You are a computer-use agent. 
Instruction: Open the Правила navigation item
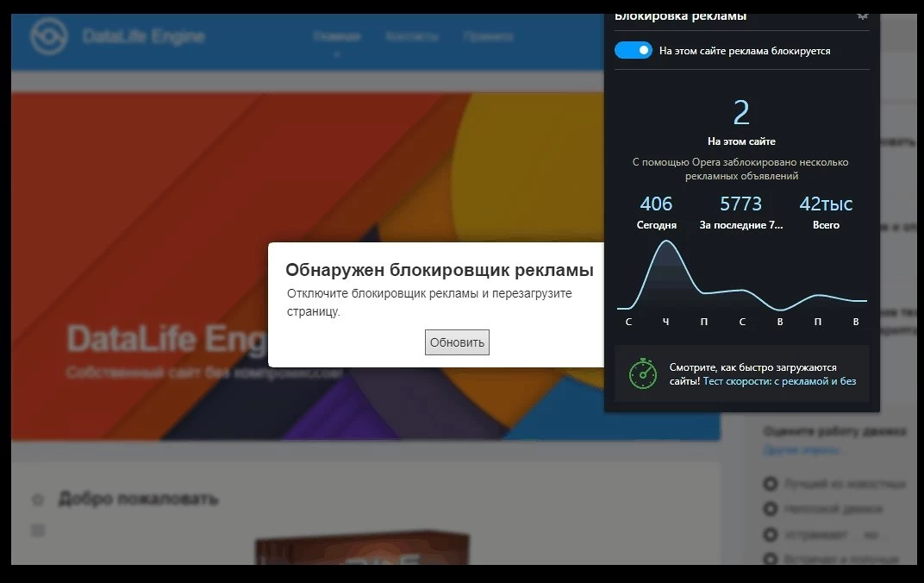point(488,36)
